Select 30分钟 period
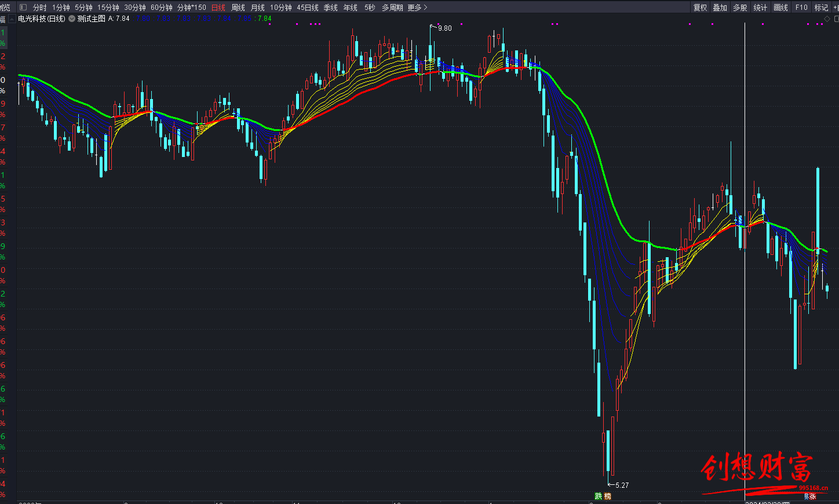Viewport: 839px width, 504px height. pyautogui.click(x=135, y=8)
